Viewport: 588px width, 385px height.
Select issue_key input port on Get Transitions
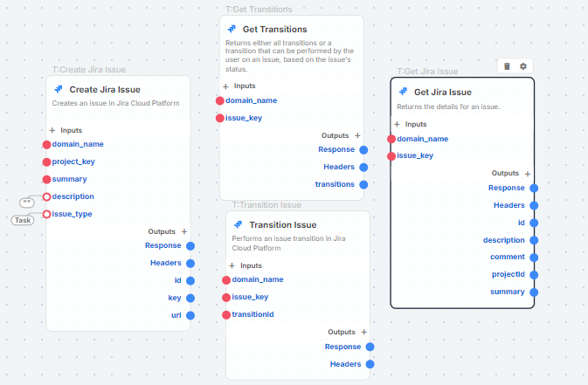click(220, 118)
